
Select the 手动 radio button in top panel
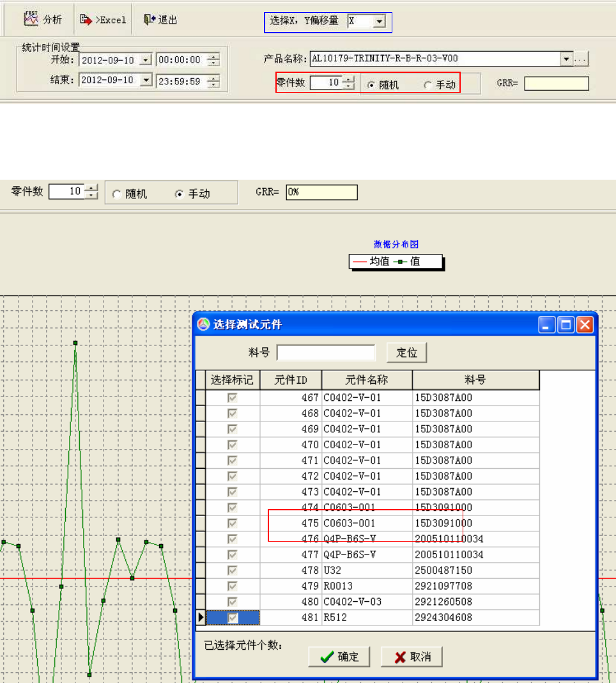tap(427, 85)
